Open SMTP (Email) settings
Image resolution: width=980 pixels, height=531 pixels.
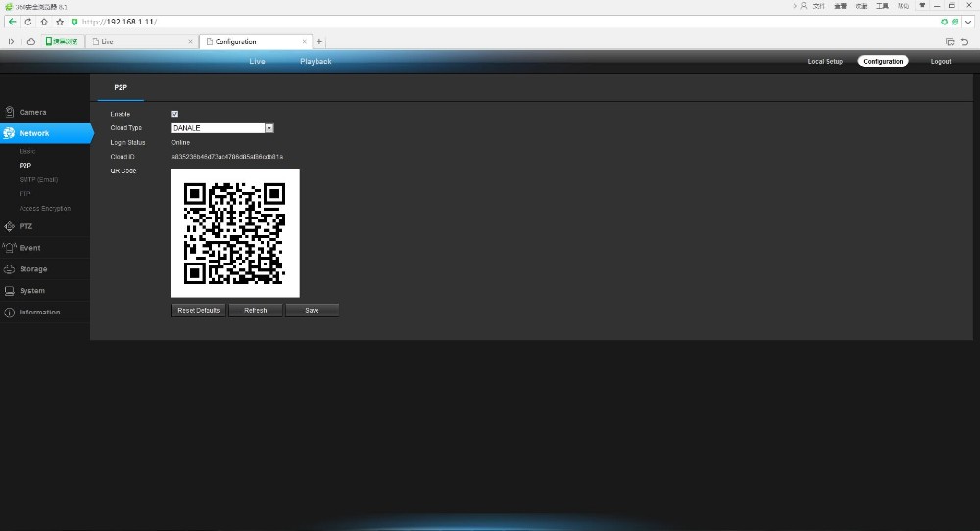tap(38, 180)
